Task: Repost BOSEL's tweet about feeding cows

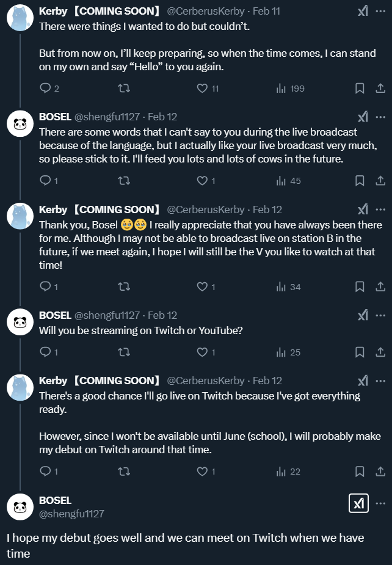Action: pos(124,181)
